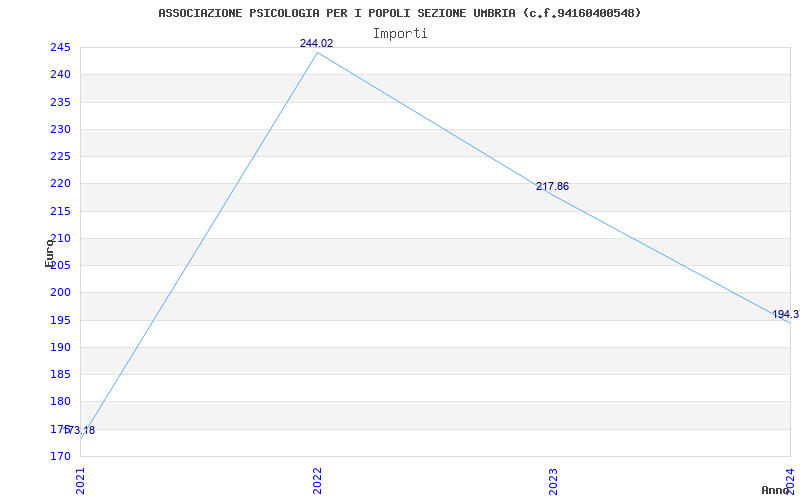Click the 230 y-axis tick label
The height and width of the screenshot is (500, 800).
coord(60,129)
